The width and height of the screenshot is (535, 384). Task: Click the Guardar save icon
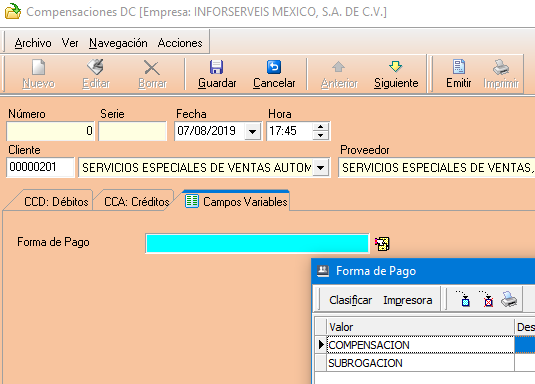(217, 67)
